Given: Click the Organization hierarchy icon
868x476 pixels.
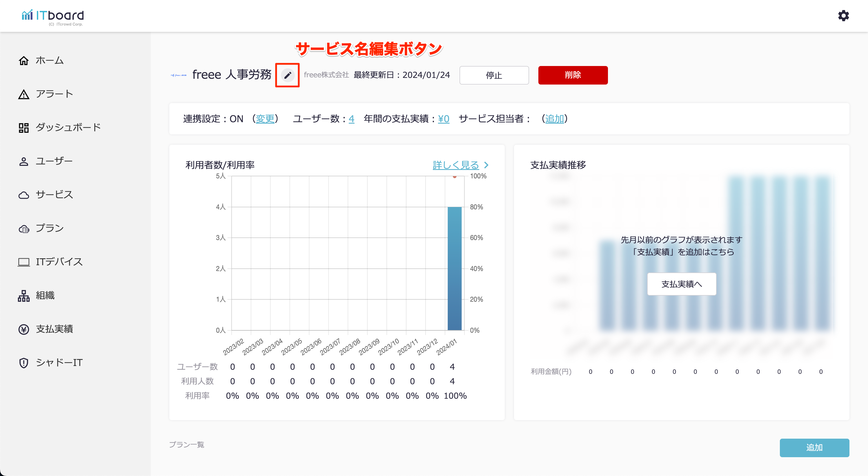Looking at the screenshot, I should tap(23, 296).
